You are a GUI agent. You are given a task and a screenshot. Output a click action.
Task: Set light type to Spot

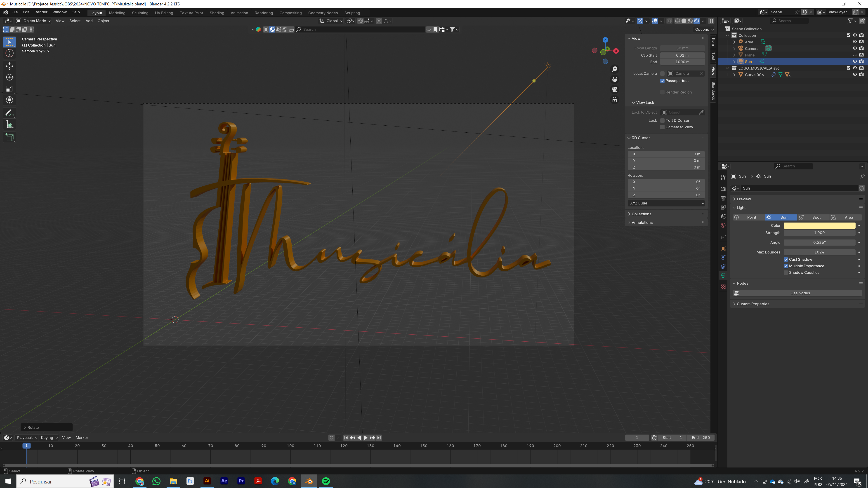pos(814,218)
